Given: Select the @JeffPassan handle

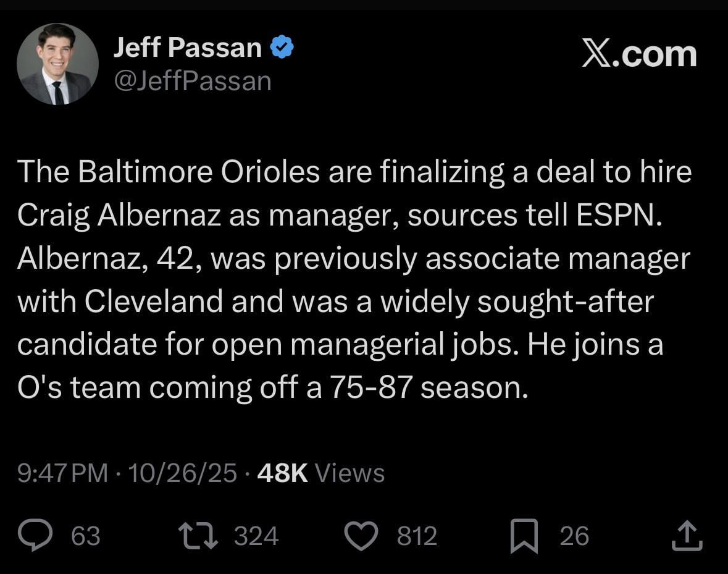Looking at the screenshot, I should pos(191,80).
